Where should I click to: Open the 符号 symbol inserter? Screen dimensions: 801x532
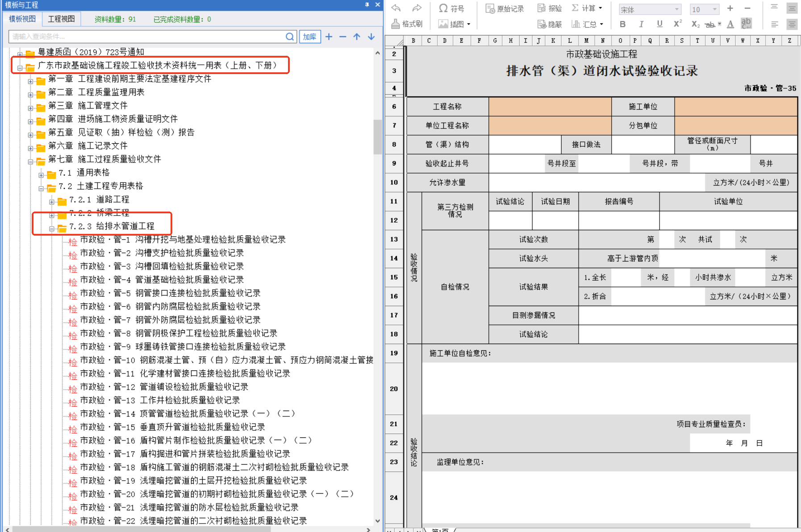coord(451,8)
